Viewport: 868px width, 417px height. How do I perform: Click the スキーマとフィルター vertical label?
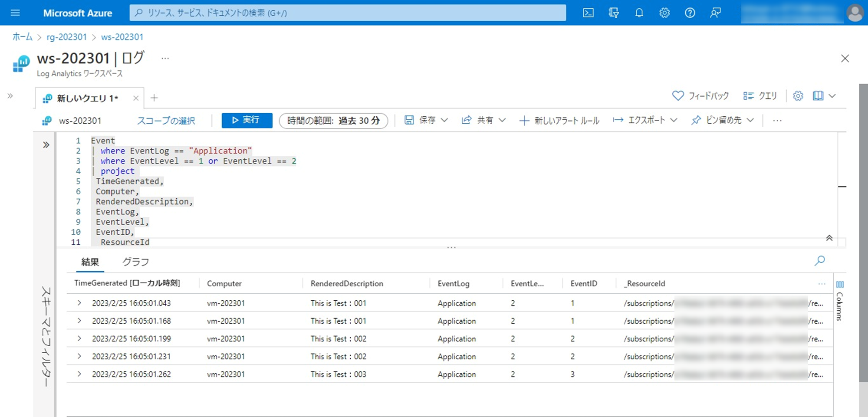[46, 336]
